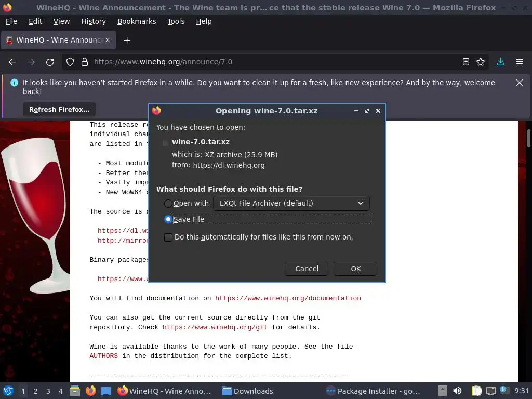Click the forward navigation arrow
Image resolution: width=532 pixels, height=399 pixels.
31,62
